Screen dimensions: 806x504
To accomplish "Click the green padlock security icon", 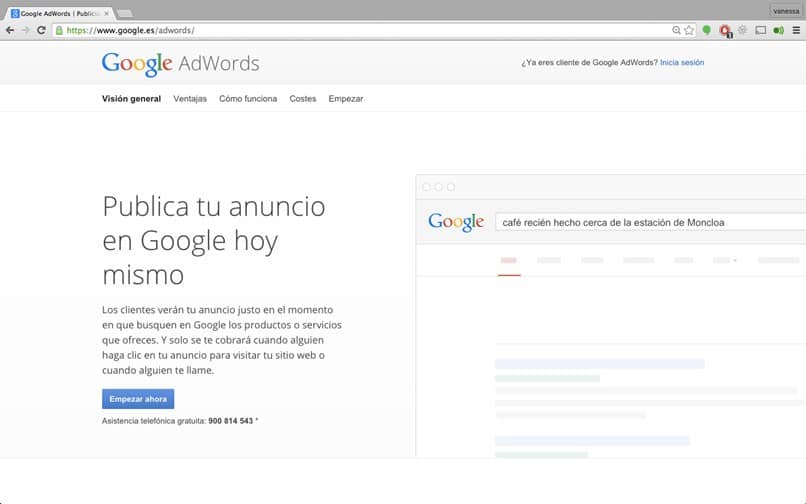I will (60, 30).
